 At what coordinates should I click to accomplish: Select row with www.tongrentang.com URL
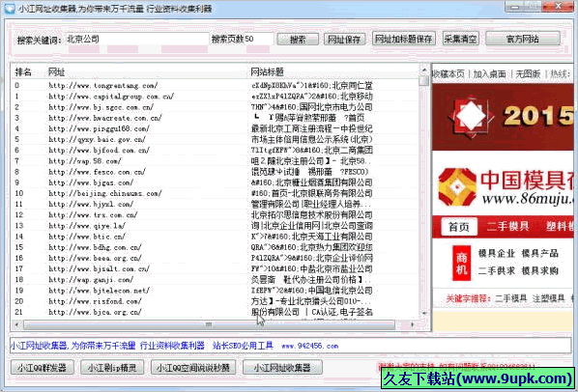coord(216,86)
